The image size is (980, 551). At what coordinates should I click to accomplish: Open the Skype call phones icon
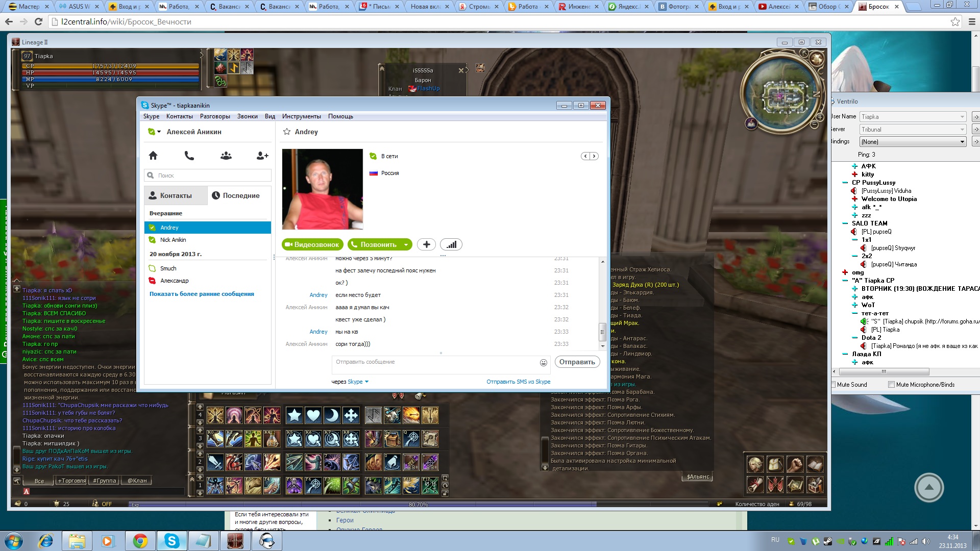coord(189,156)
